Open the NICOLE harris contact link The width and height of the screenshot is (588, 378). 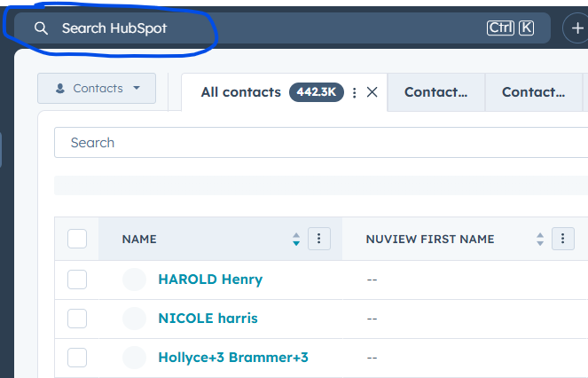point(208,318)
